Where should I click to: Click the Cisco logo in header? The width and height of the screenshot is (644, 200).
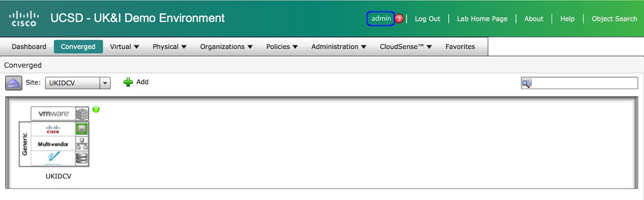(24, 18)
